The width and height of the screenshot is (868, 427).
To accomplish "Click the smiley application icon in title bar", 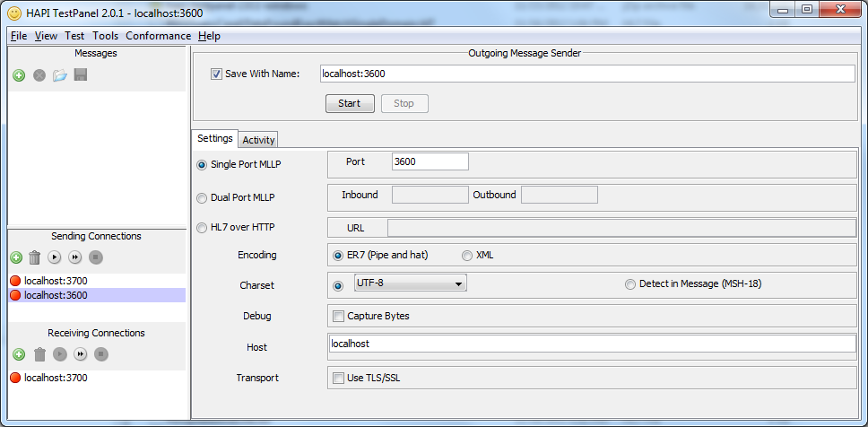I will (x=14, y=12).
